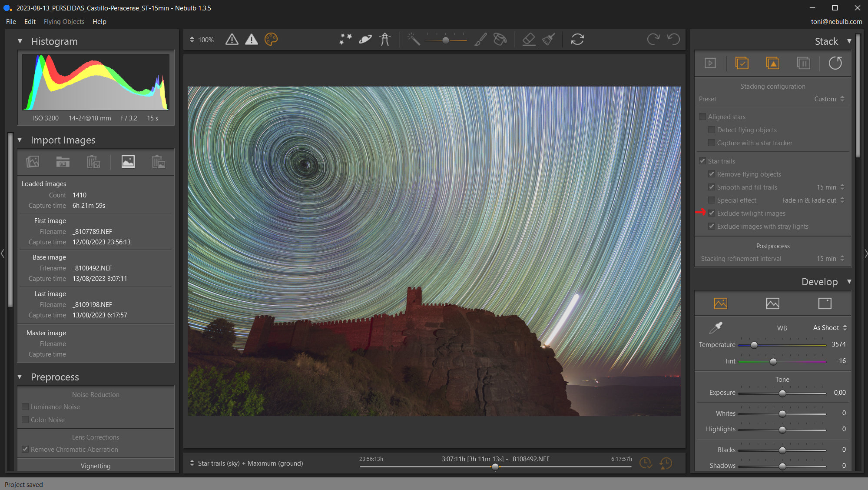Enable Luminance Noise reduction
This screenshot has width=868, height=490.
point(25,407)
